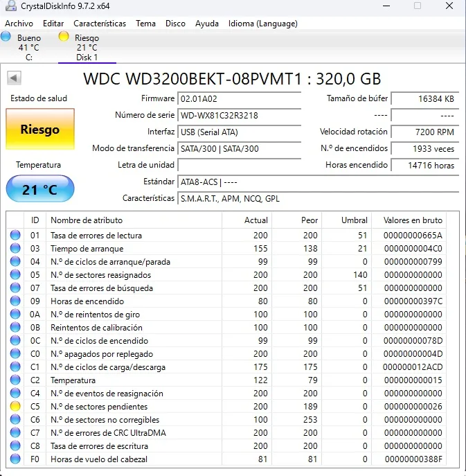Click raw value 00000012ACD
Viewport: 466px width, 476px height.
pos(413,367)
